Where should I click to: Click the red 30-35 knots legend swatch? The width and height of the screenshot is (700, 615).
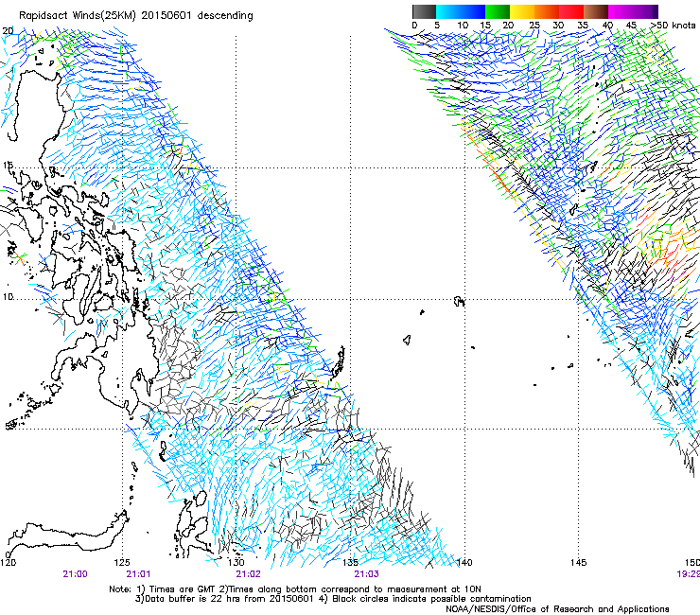point(571,11)
